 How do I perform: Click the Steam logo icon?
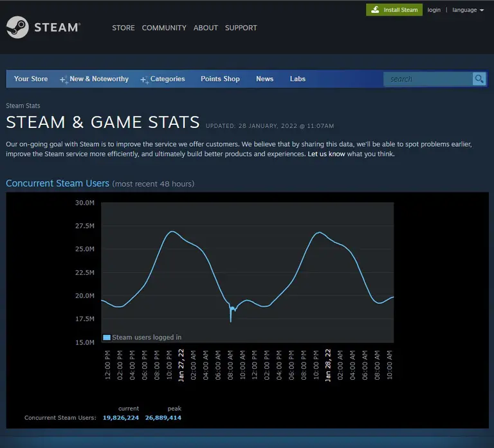coord(17,27)
